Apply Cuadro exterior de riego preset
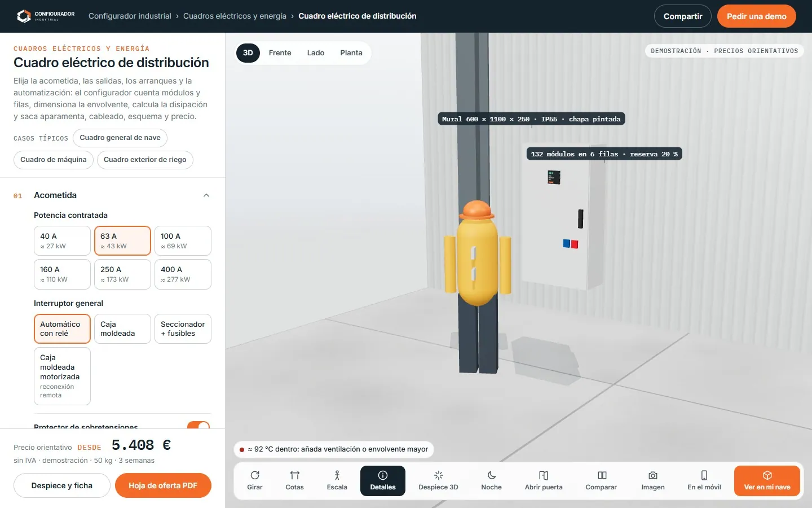Image resolution: width=812 pixels, height=508 pixels. point(145,160)
